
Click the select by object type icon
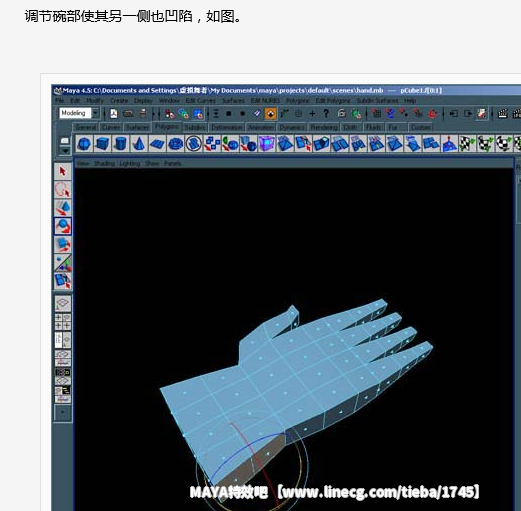pyautogui.click(x=184, y=114)
